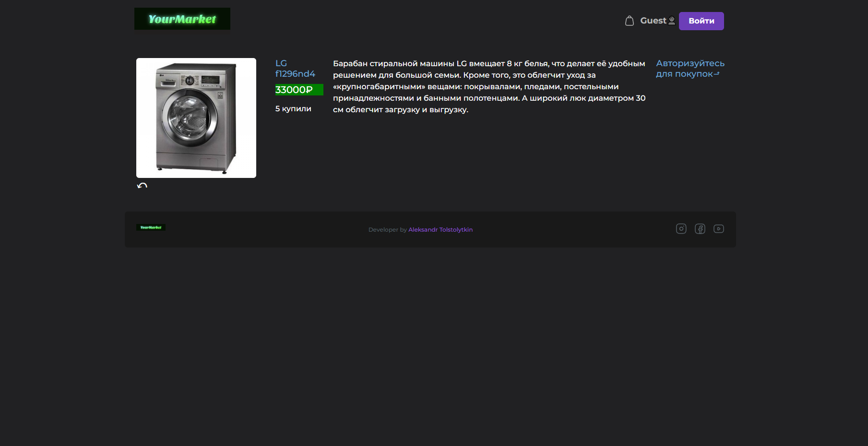Click the product description starting 'Барабан стиральной машины'

[x=489, y=87]
